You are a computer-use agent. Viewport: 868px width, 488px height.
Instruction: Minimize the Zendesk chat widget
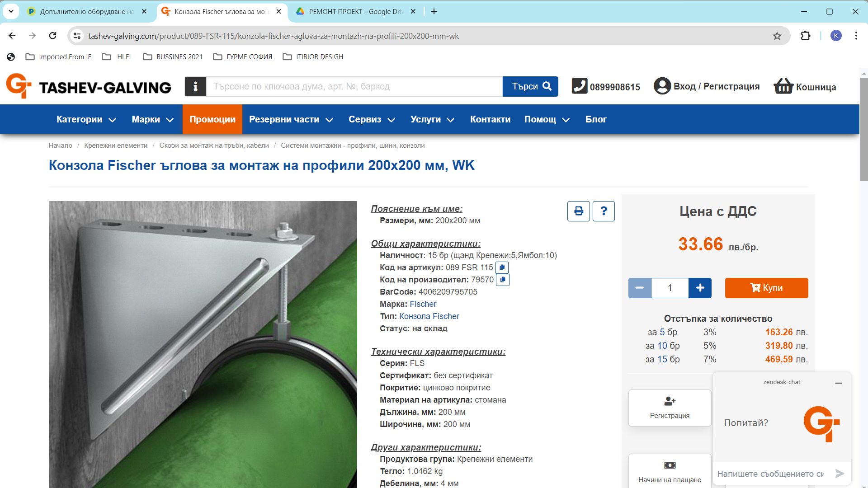point(838,383)
